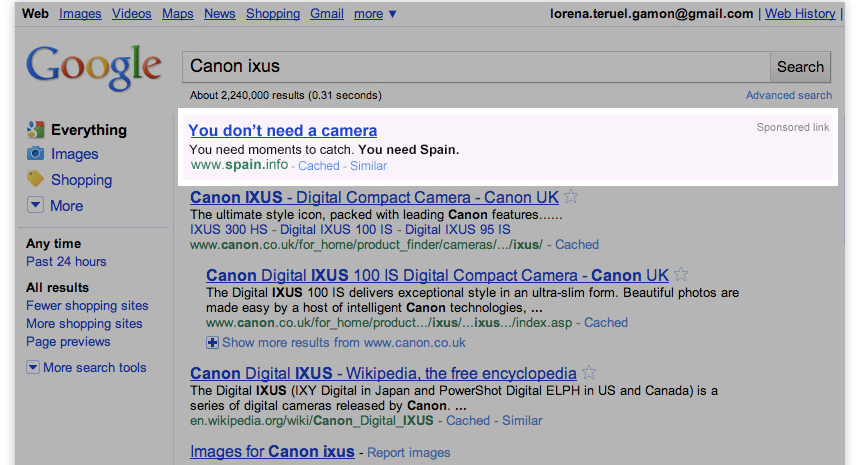Image resolution: width=860 pixels, height=465 pixels.
Task: Select More shopping sites option
Action: [x=84, y=324]
